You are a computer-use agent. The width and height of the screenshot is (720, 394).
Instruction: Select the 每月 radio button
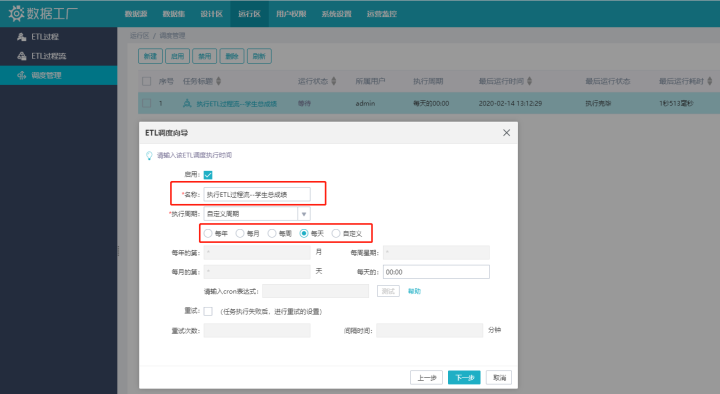[240, 233]
